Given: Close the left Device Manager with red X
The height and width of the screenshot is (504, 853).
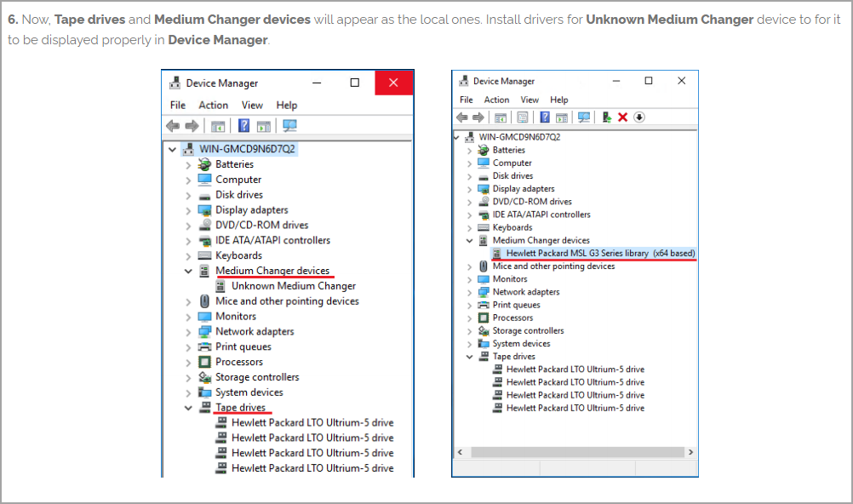Looking at the screenshot, I should [x=394, y=83].
